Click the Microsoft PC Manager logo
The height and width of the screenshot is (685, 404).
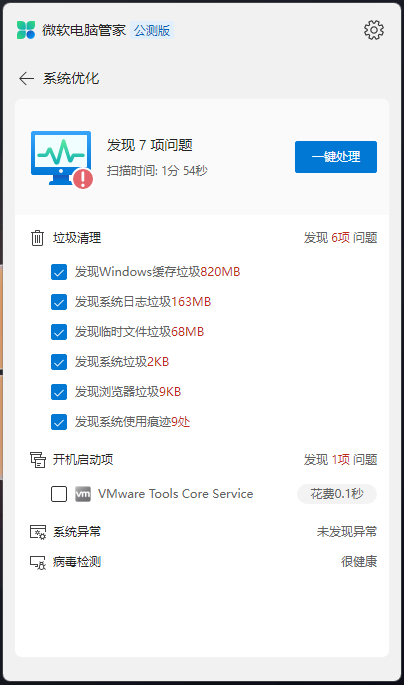pyautogui.click(x=26, y=30)
